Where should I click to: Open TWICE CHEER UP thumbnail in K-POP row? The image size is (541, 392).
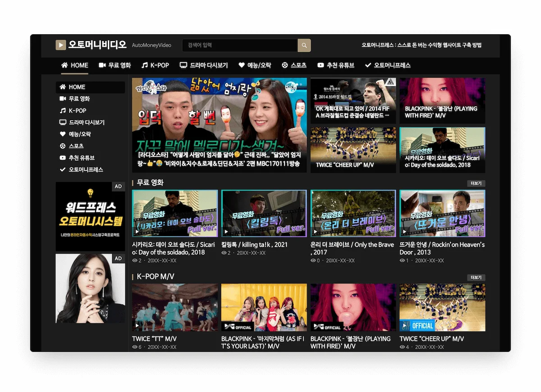(442, 308)
